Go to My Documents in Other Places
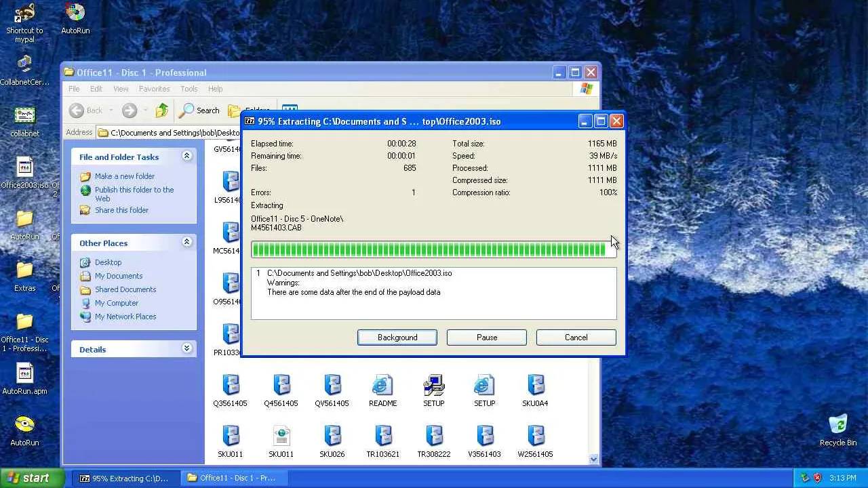 (x=119, y=276)
